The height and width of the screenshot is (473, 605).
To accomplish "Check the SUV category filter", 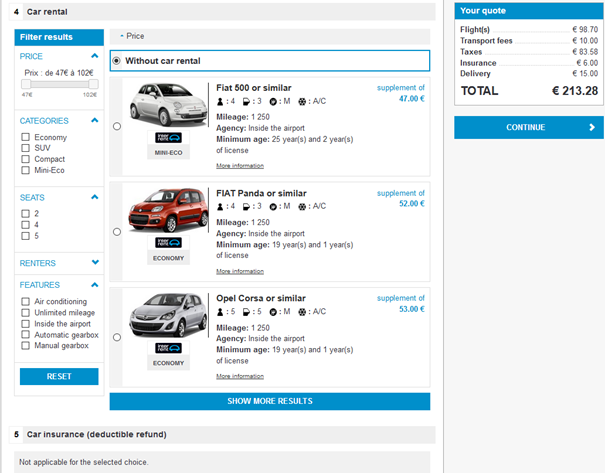I will (26, 149).
